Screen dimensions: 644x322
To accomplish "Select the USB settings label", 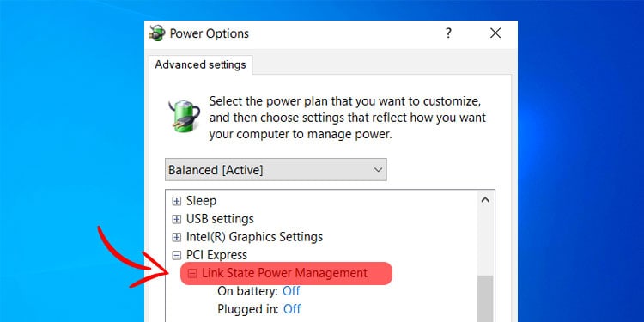I will pos(220,219).
